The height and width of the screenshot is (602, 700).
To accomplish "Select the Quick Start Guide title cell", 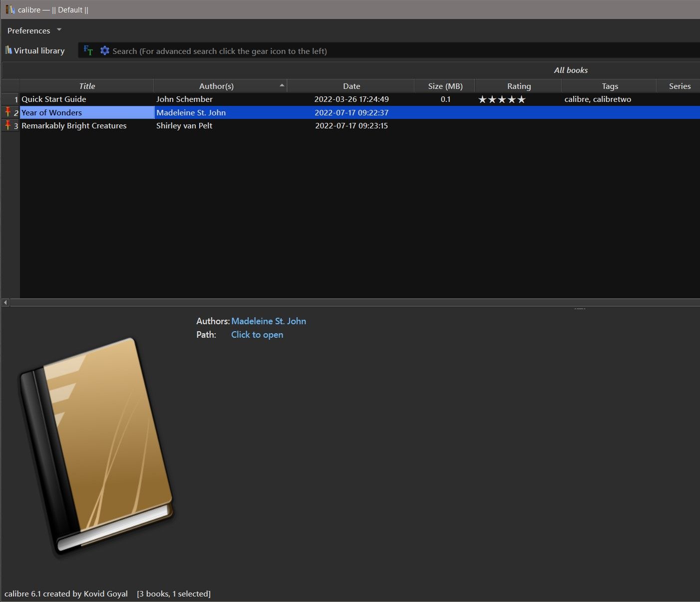I will point(87,99).
